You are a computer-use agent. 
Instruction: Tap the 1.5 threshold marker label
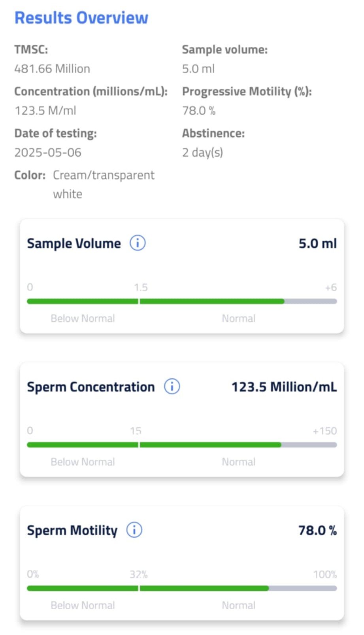(141, 287)
